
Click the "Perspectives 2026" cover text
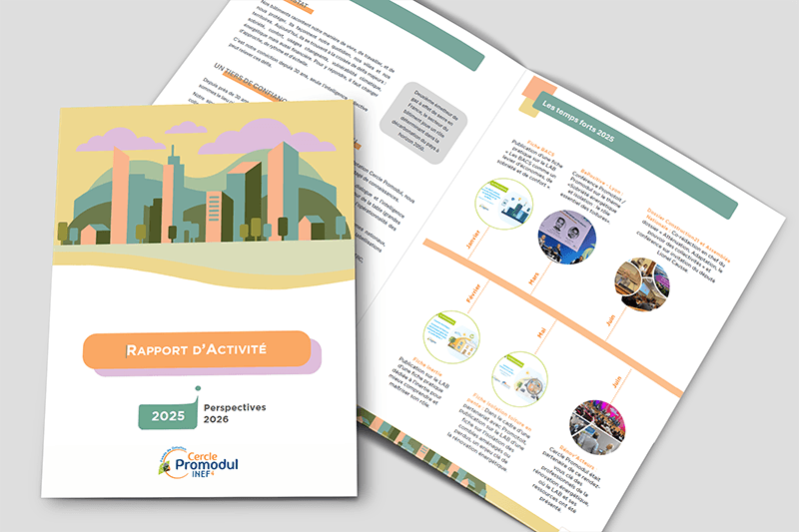point(235,413)
